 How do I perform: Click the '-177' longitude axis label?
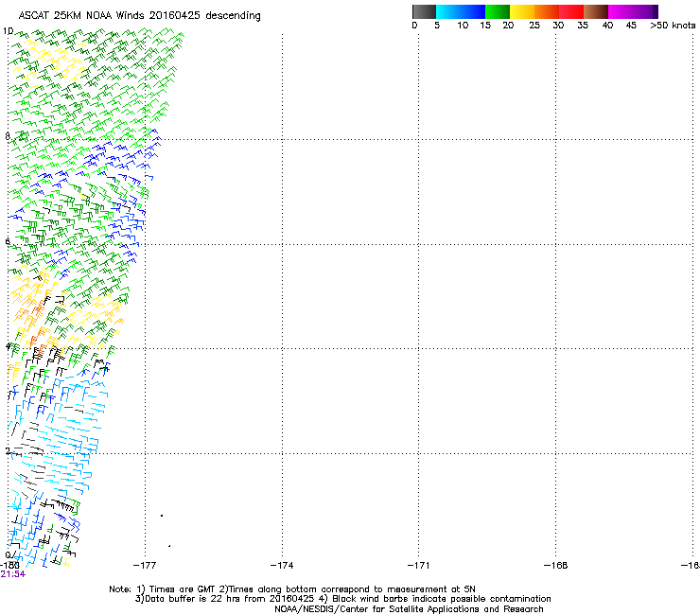[x=145, y=566]
